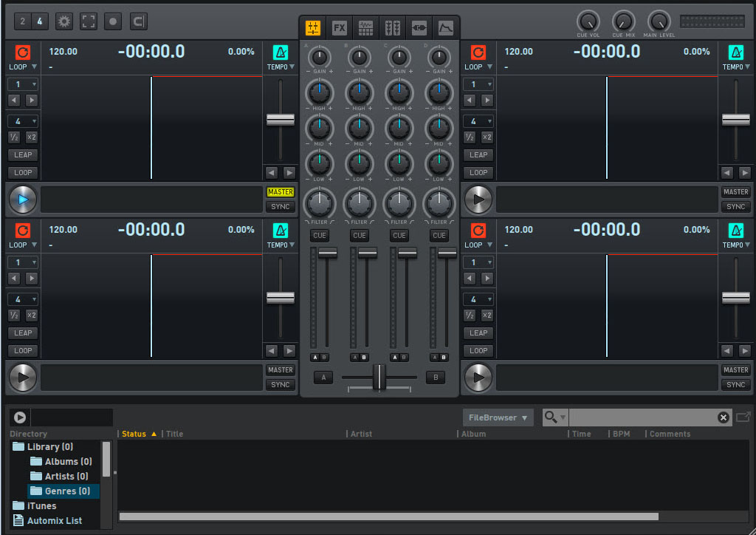Click LEAP button on top-left deck
The height and width of the screenshot is (535, 756).
[23, 155]
